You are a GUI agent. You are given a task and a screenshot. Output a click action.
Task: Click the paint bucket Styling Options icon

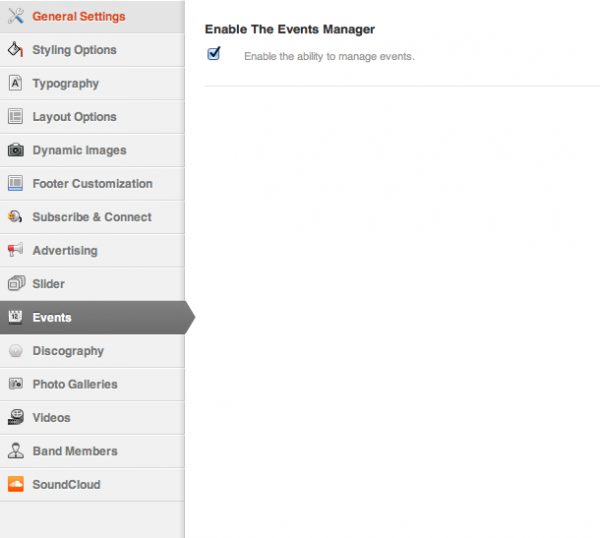[15, 50]
